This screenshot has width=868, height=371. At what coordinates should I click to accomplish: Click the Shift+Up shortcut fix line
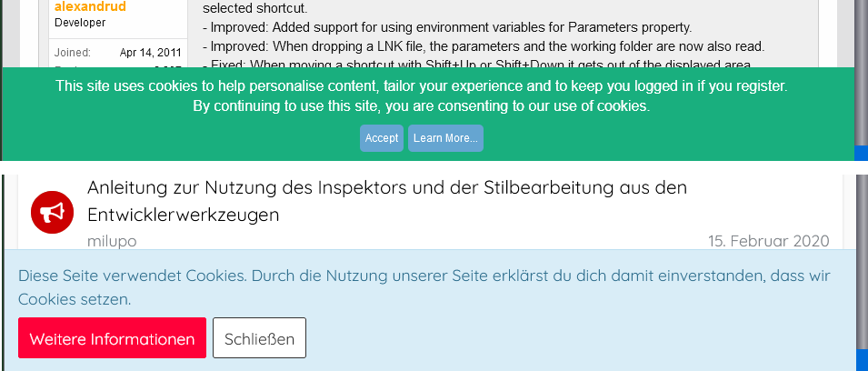476,65
